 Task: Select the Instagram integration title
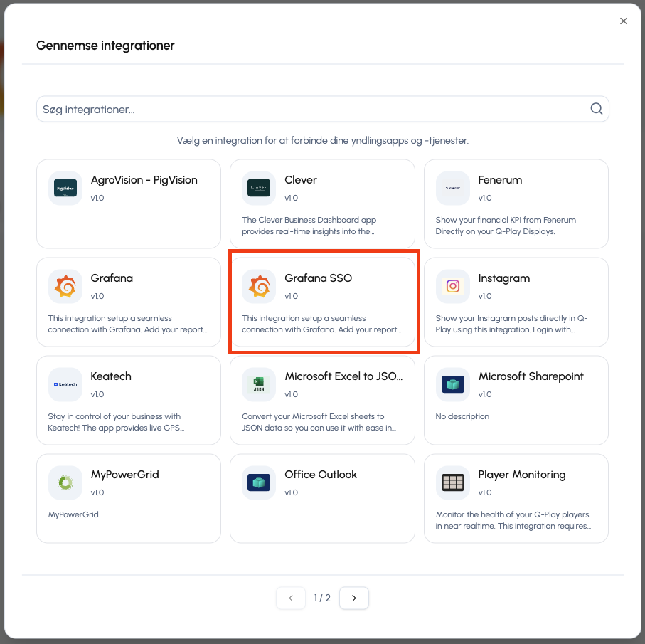coord(504,278)
